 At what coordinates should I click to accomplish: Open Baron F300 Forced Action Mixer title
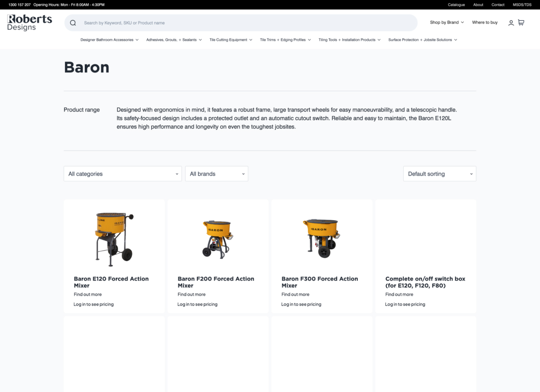click(320, 282)
